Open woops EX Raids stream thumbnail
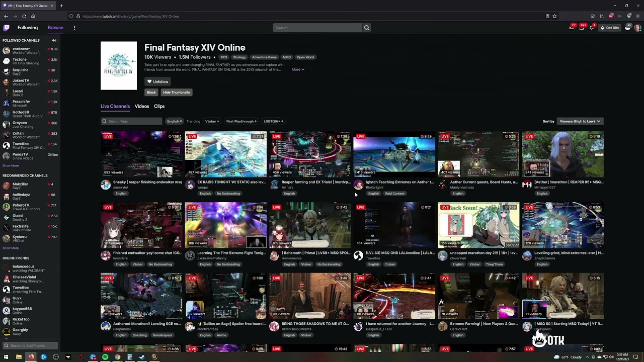The height and width of the screenshot is (362, 644). (x=225, y=154)
